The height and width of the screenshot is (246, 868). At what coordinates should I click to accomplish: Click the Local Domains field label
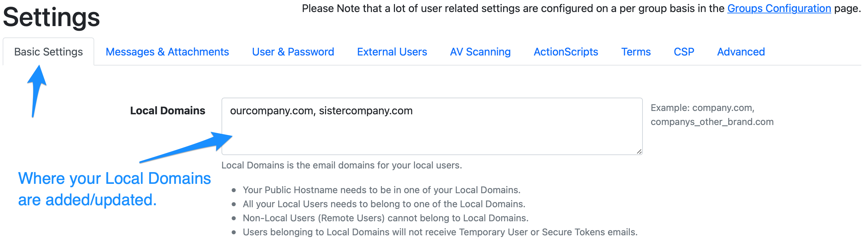pos(167,111)
